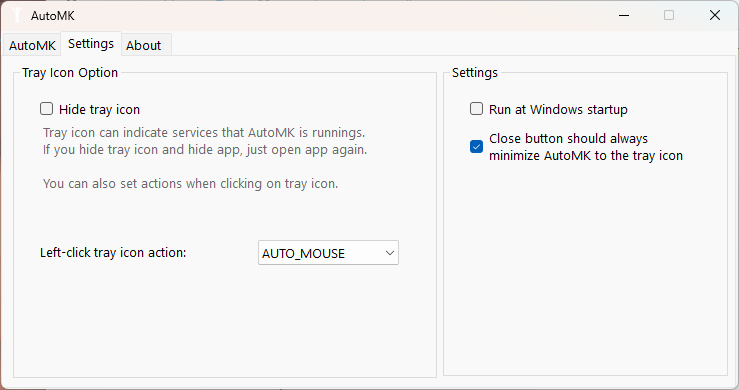Minimize the AutoMK window
Screen dimensions: 739x390
point(624,16)
